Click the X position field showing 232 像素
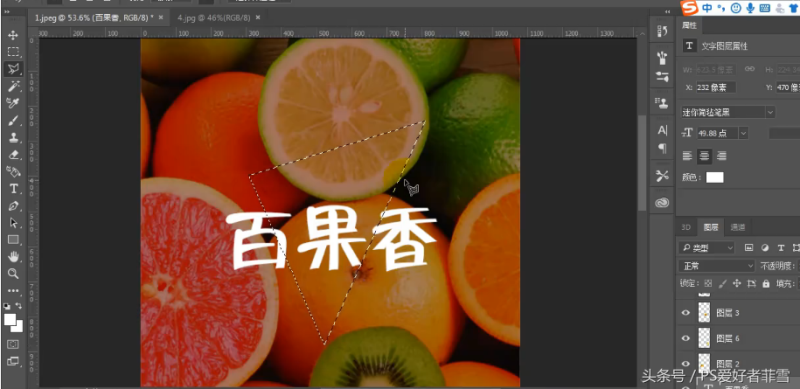This screenshot has width=800, height=389. [716, 87]
